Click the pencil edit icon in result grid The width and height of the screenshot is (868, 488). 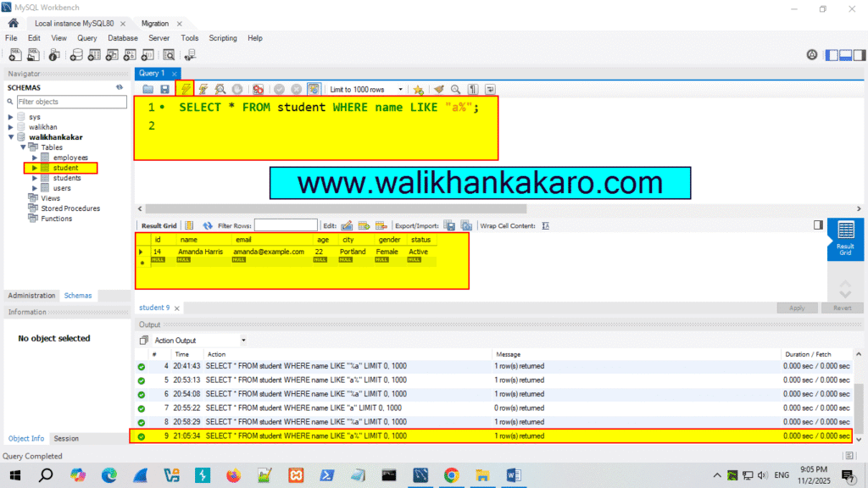coord(347,225)
